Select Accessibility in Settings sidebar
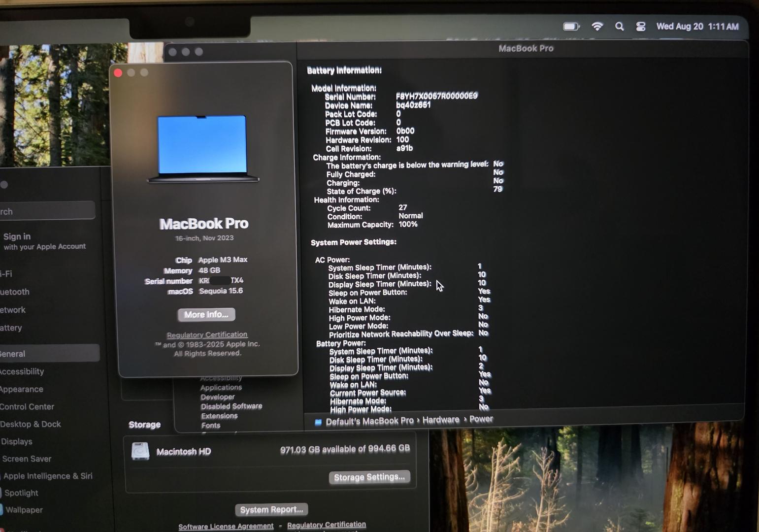This screenshot has width=759, height=532. coord(22,371)
